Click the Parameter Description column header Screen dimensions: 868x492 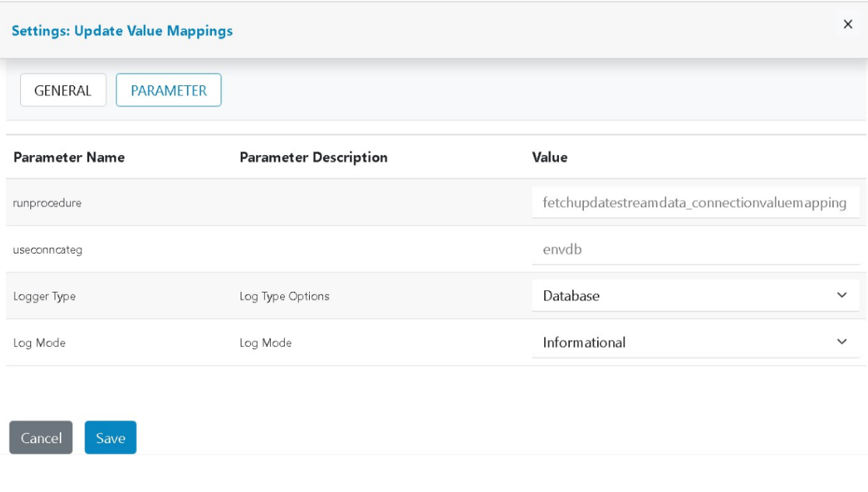pyautogui.click(x=314, y=158)
